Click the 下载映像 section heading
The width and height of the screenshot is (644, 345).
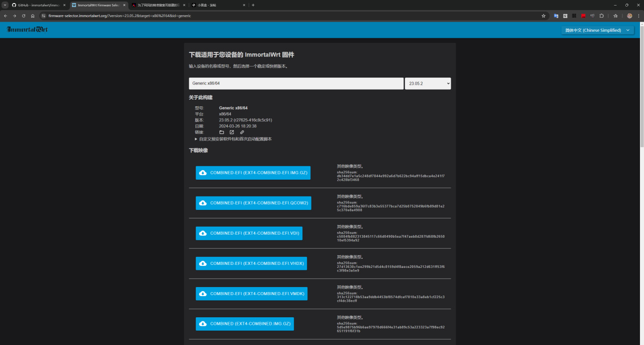198,150
